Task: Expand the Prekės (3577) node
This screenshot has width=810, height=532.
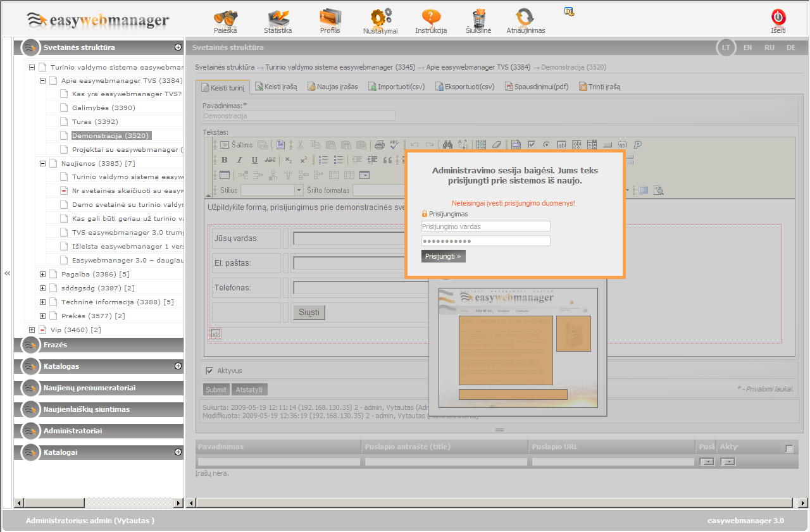Action: 43,316
